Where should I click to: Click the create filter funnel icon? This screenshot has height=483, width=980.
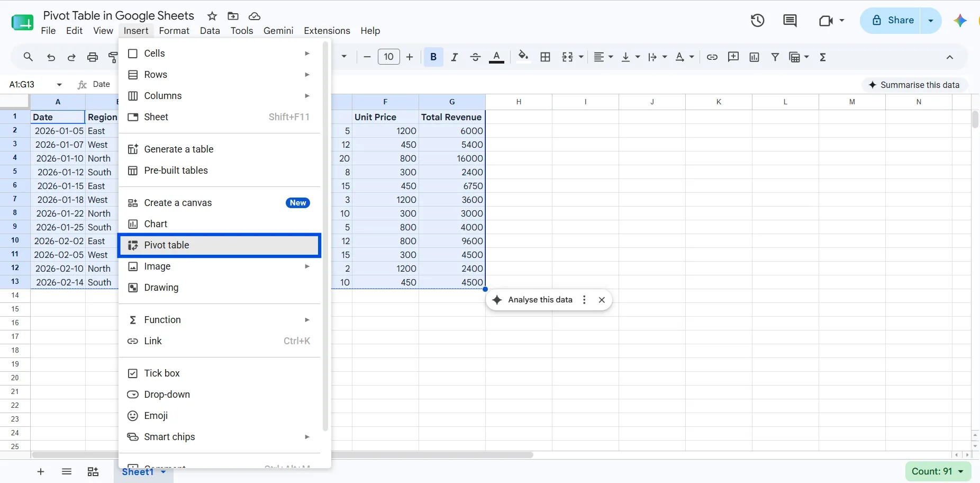(775, 57)
